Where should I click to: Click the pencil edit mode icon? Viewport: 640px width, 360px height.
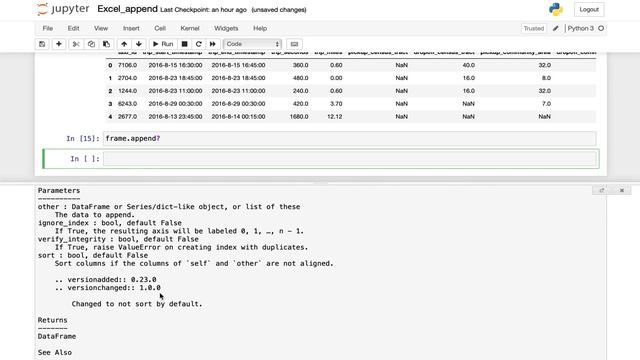(x=556, y=28)
